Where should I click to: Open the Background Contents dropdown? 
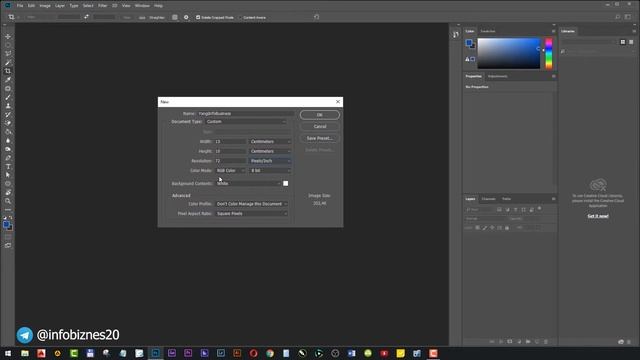(x=248, y=183)
